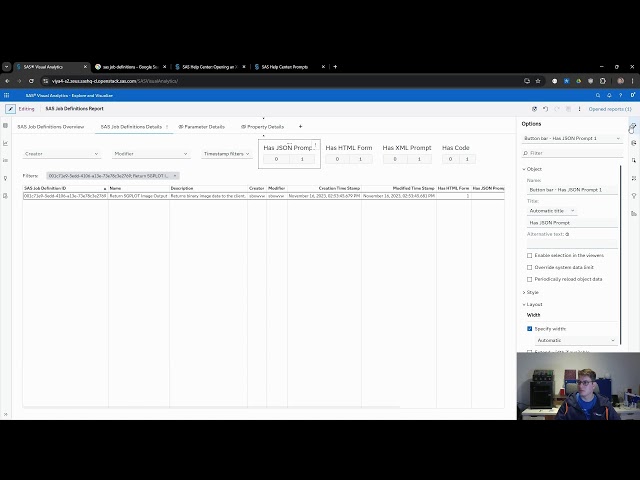Viewport: 640px width, 480px height.
Task: Open the Opened reports (1) link
Action: tap(610, 109)
